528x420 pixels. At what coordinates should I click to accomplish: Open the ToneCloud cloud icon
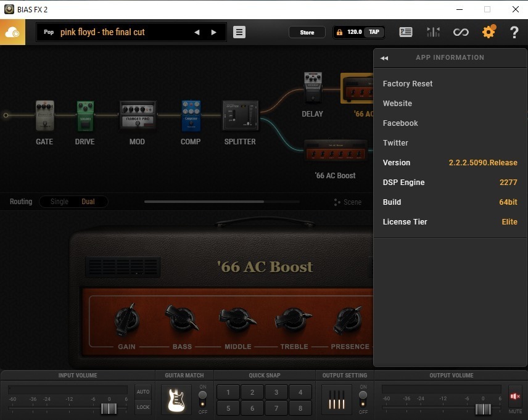tap(12, 32)
